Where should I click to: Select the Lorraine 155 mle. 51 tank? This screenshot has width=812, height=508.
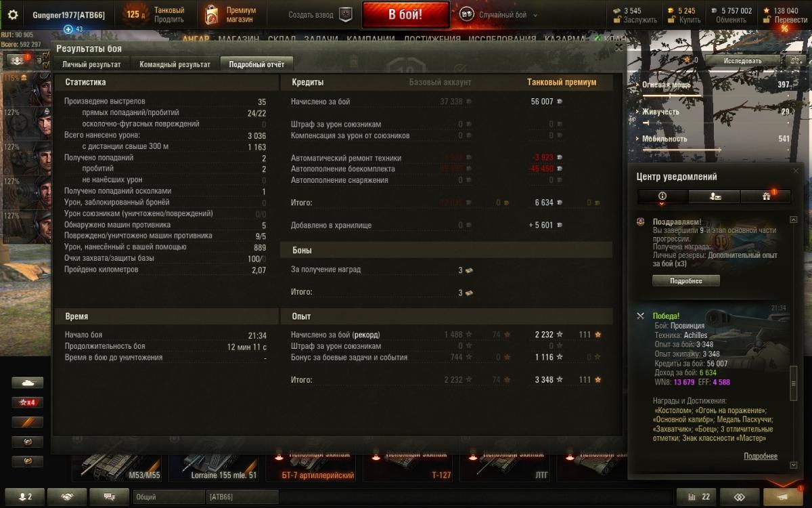point(215,465)
